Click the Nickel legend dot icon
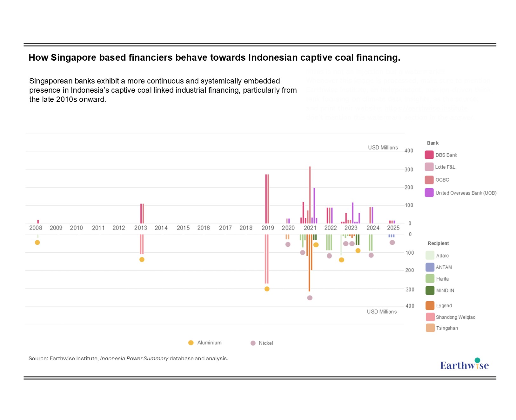Viewport: 516px width, 420px height. pyautogui.click(x=253, y=343)
